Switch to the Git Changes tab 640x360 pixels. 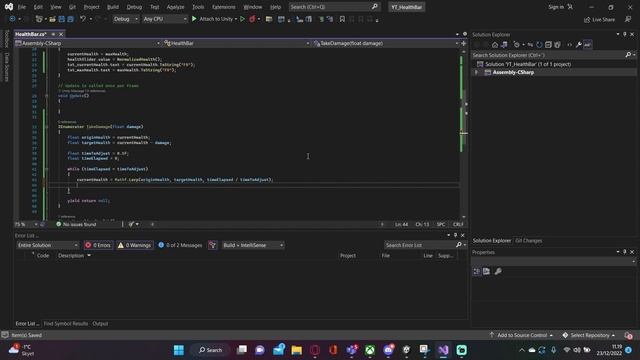(529, 240)
